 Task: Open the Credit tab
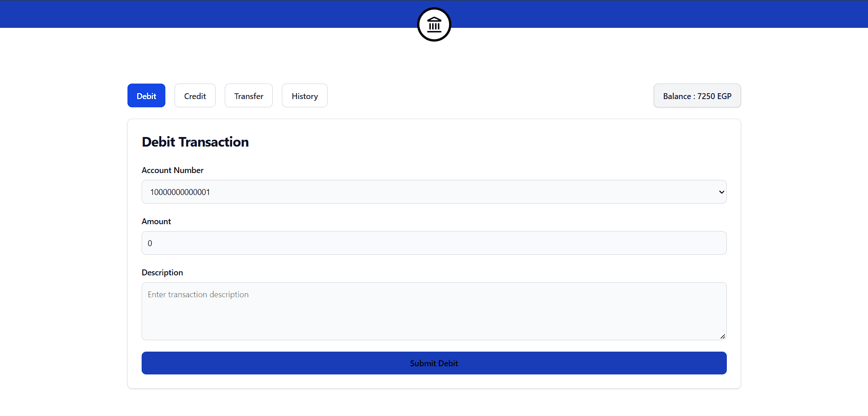195,95
